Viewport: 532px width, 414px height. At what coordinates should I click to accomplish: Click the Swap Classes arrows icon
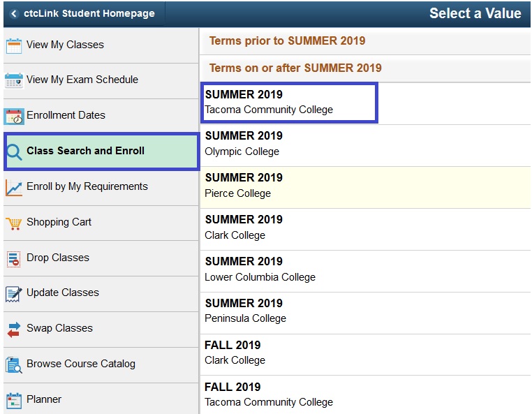14,330
